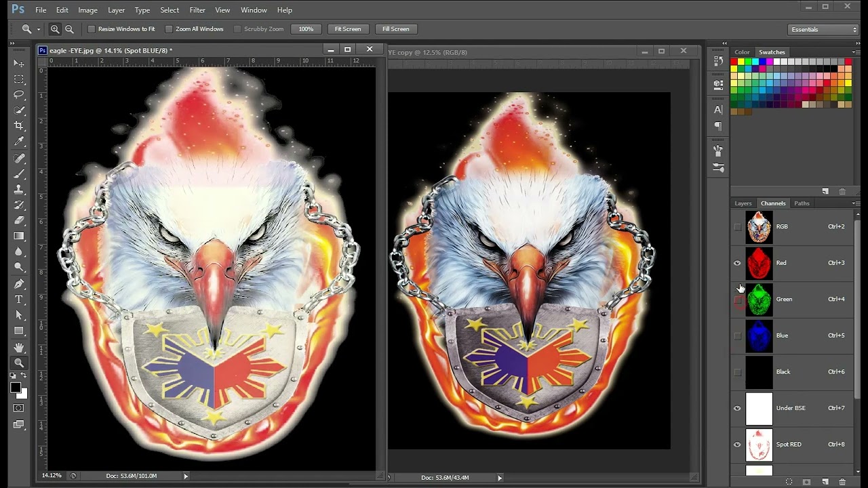The height and width of the screenshot is (488, 868).
Task: Select the Pen tool
Action: [x=19, y=284]
